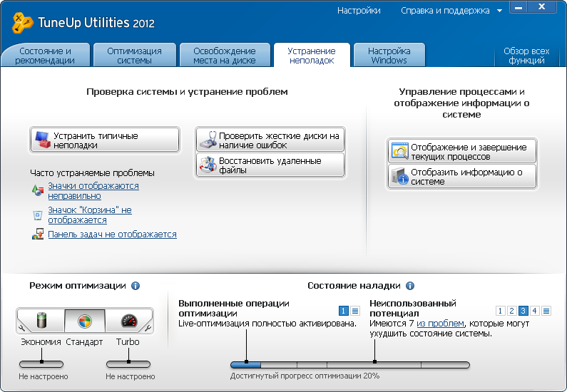Click the icon beside Значки отображаются неправильно
567x392 pixels.
pos(38,190)
